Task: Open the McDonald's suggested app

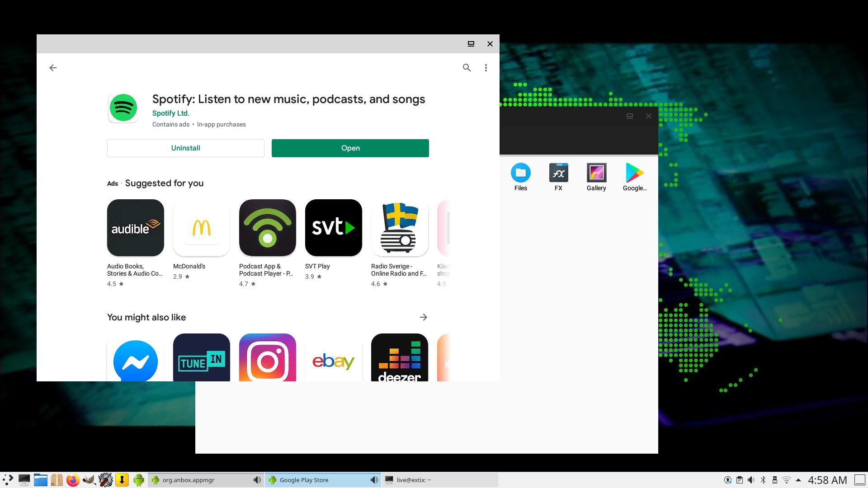Action: [202, 228]
